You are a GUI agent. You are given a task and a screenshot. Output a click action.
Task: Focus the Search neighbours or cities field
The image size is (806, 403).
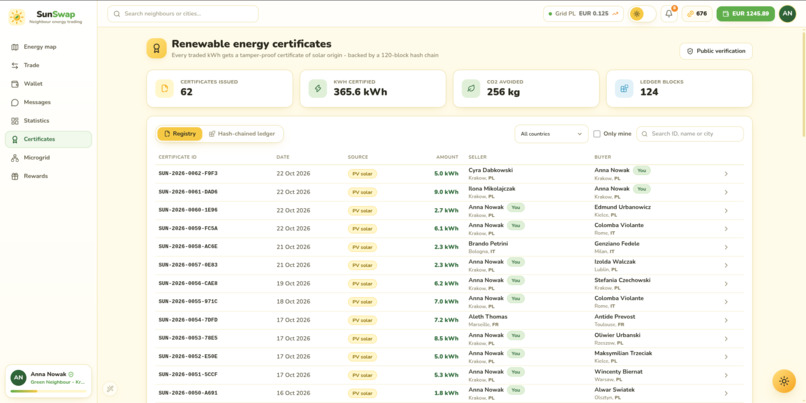point(183,14)
